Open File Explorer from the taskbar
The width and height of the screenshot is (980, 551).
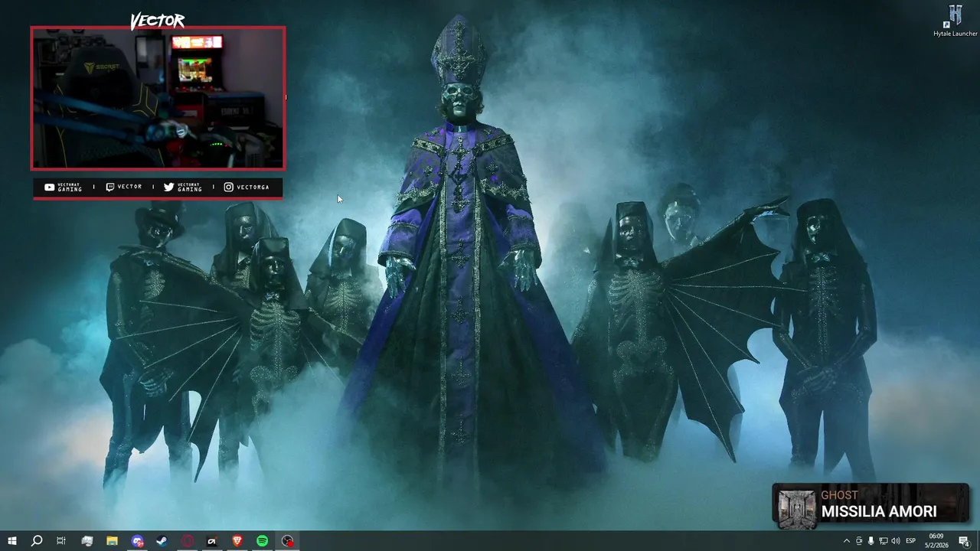112,541
